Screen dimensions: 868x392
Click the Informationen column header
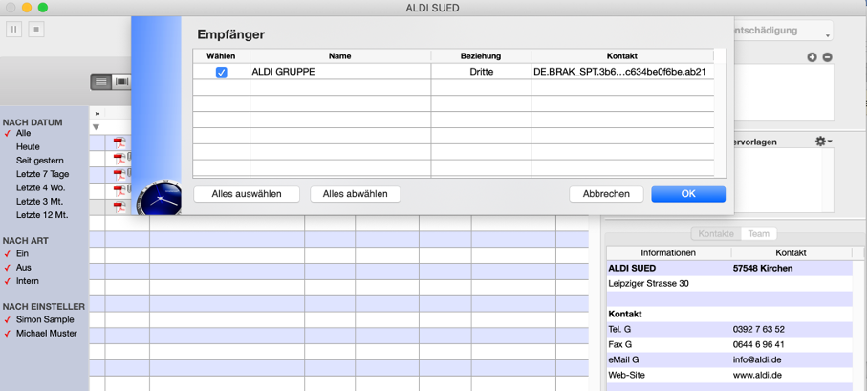668,252
